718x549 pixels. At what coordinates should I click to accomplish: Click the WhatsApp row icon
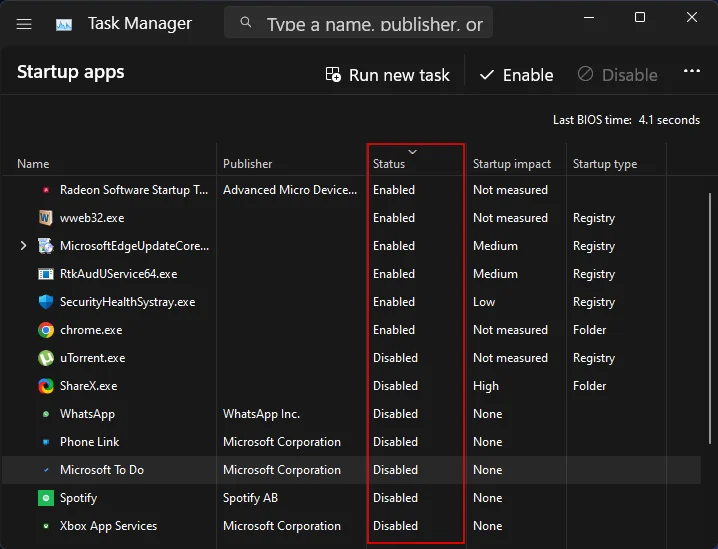[46, 414]
